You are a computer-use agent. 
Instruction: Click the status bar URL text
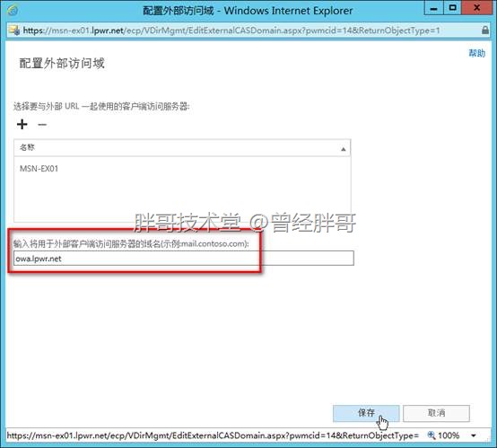tap(213, 435)
